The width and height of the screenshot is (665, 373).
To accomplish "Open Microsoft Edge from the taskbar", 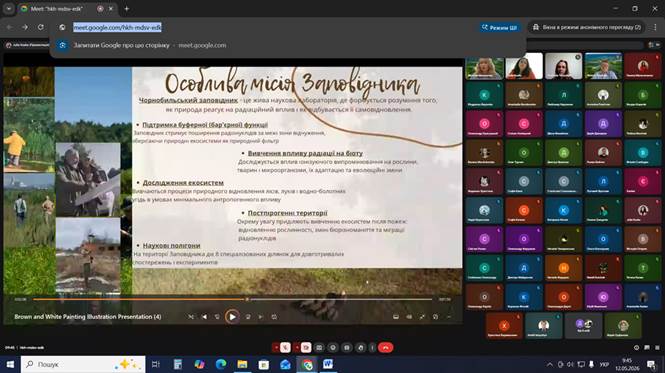I will tap(221, 365).
